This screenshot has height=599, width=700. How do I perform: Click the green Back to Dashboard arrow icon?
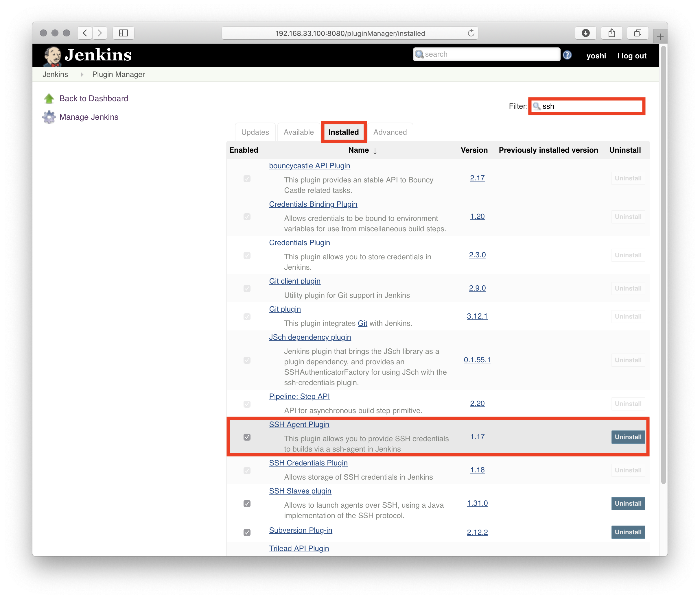pos(49,99)
